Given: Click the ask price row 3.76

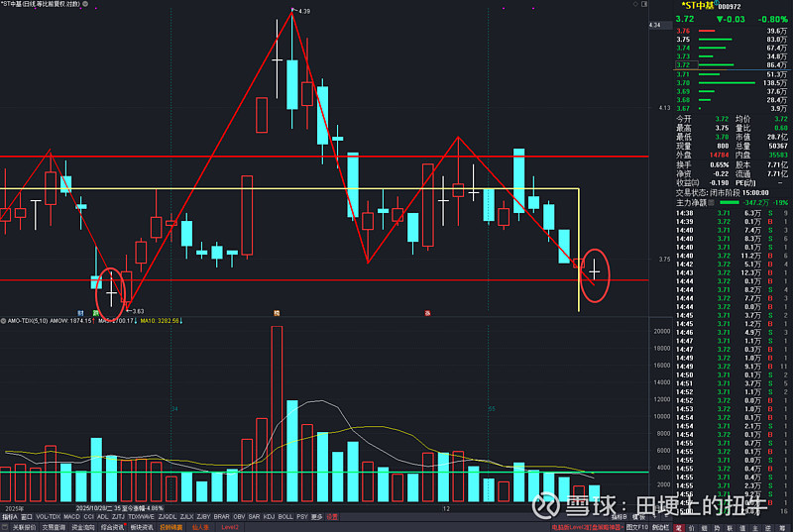Looking at the screenshot, I should click(732, 31).
